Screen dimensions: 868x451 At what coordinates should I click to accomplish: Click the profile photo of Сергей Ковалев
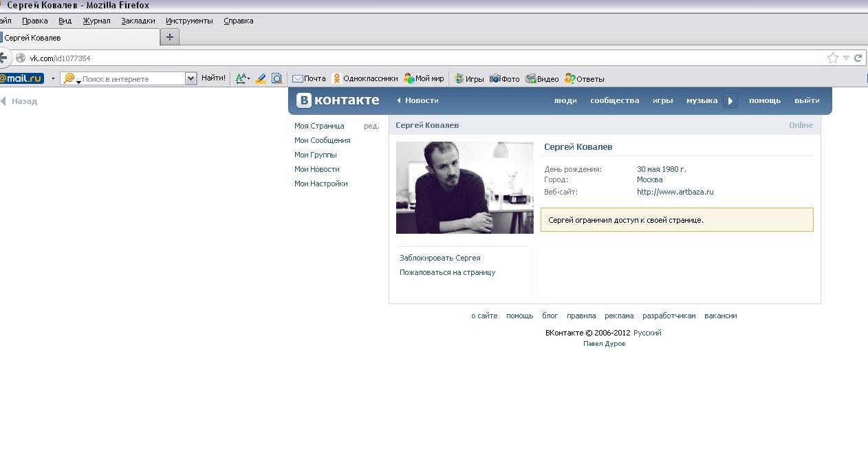point(465,188)
